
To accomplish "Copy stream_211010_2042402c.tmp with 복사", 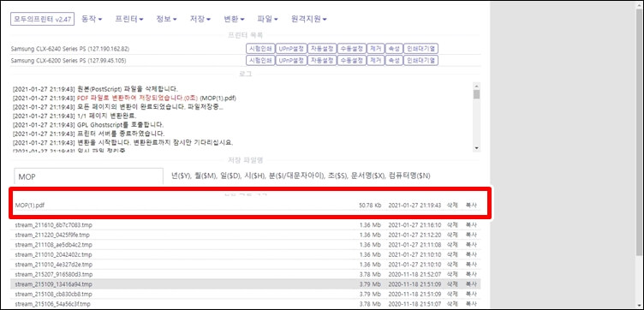I will (x=471, y=254).
